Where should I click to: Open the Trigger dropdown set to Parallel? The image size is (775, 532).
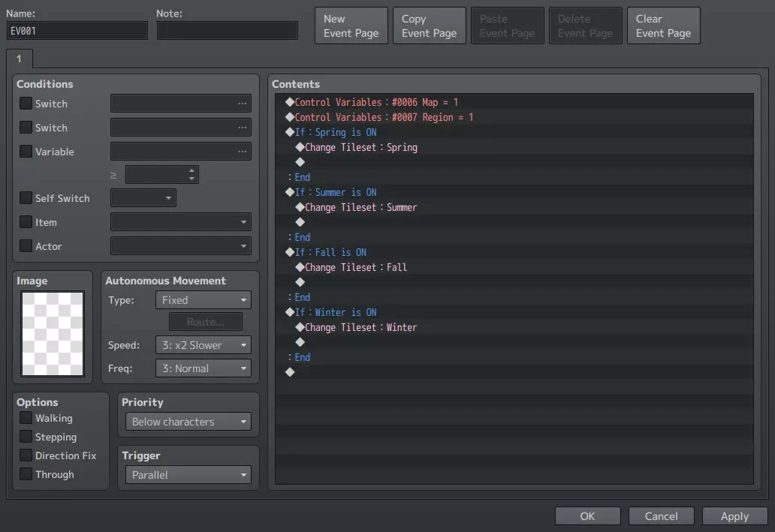(188, 475)
